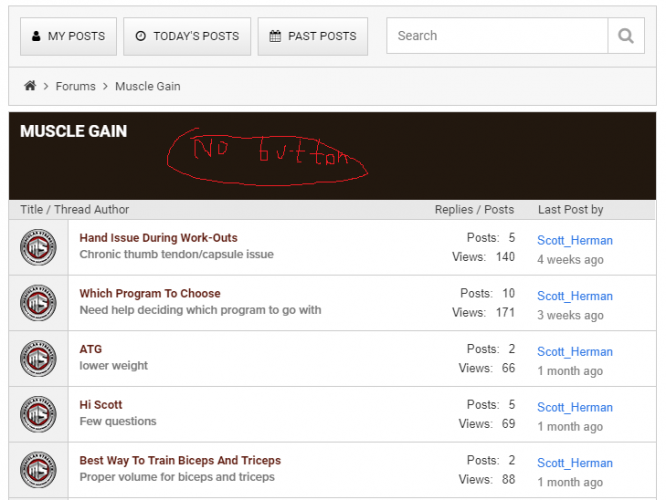666x500 pixels.
Task: Open thread Which Program To Choose
Action: (x=150, y=294)
